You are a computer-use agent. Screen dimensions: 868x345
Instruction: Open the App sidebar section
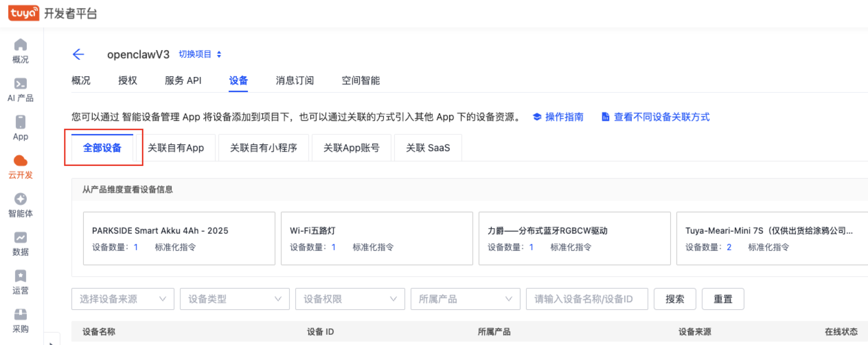click(x=21, y=126)
